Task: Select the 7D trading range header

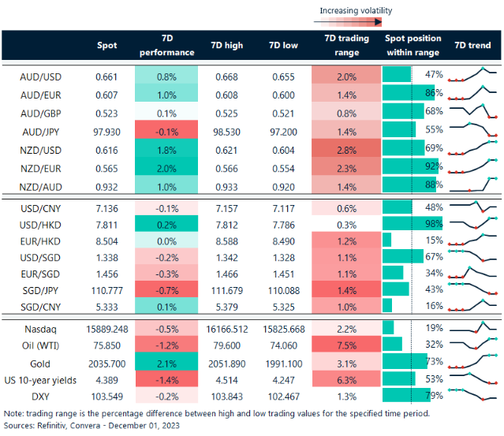Action: click(x=342, y=45)
